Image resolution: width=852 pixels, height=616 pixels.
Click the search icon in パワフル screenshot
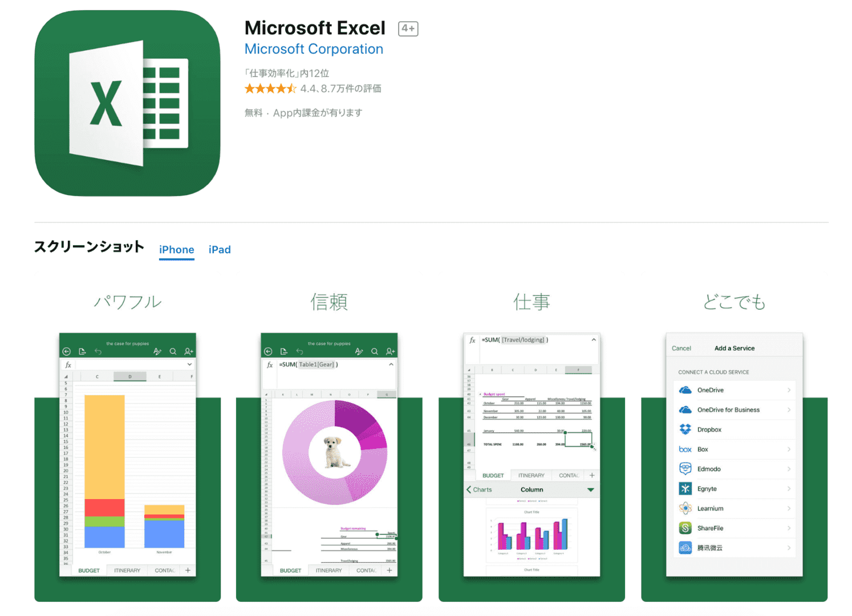point(173,351)
